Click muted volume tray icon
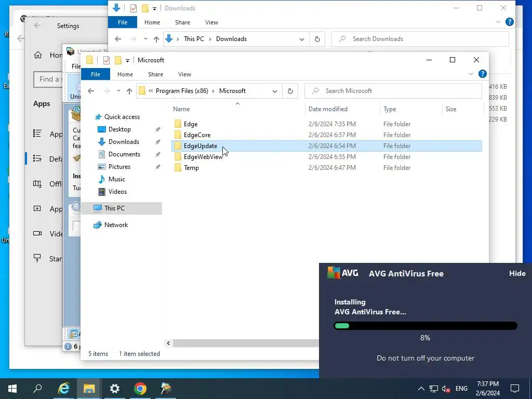The width and height of the screenshot is (532, 399). [446, 389]
